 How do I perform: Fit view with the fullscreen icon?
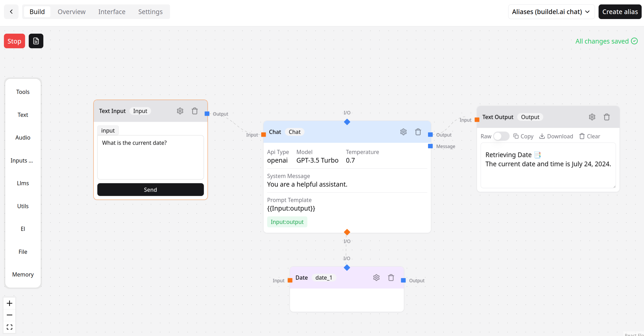tap(9, 327)
